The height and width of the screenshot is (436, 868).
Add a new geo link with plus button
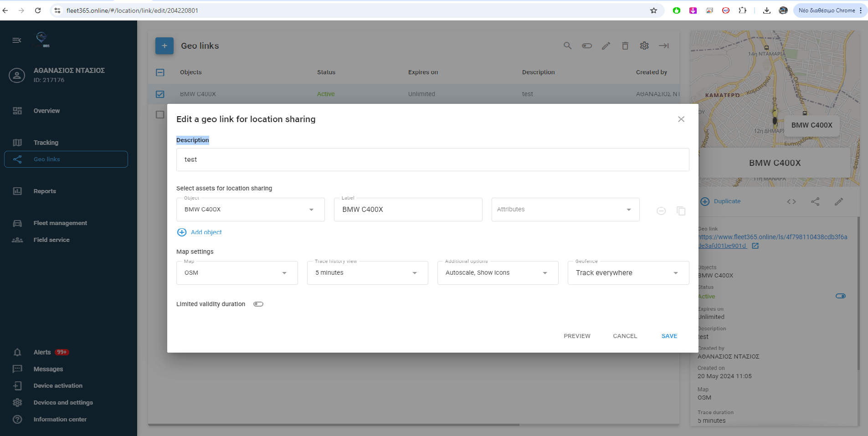coord(164,46)
